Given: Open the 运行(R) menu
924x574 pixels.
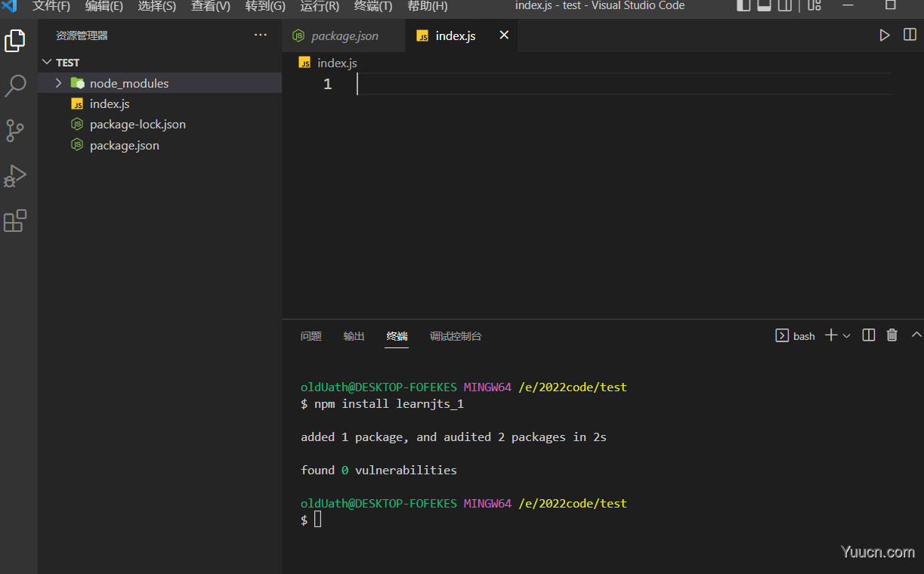Looking at the screenshot, I should [320, 6].
